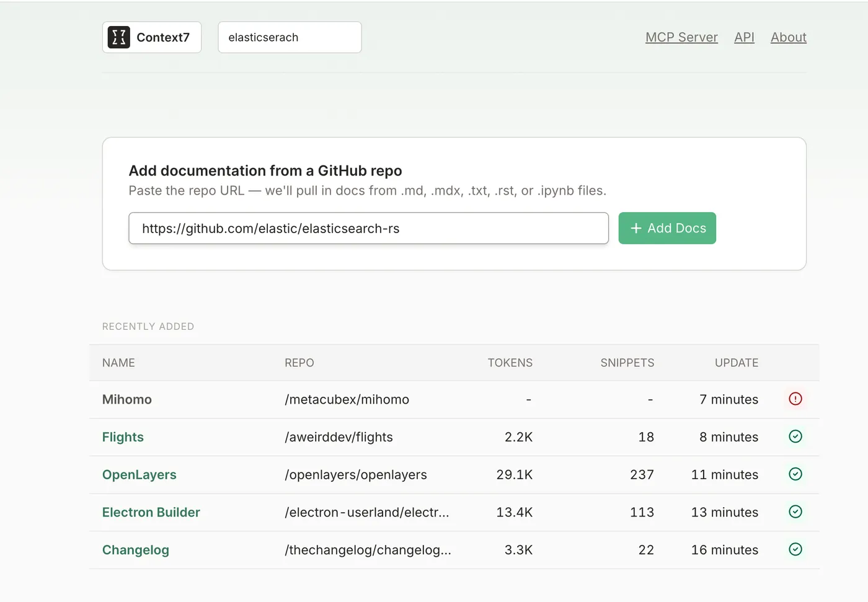This screenshot has height=602, width=868.
Task: Click the success check icon for OpenLayers
Action: coord(795,474)
